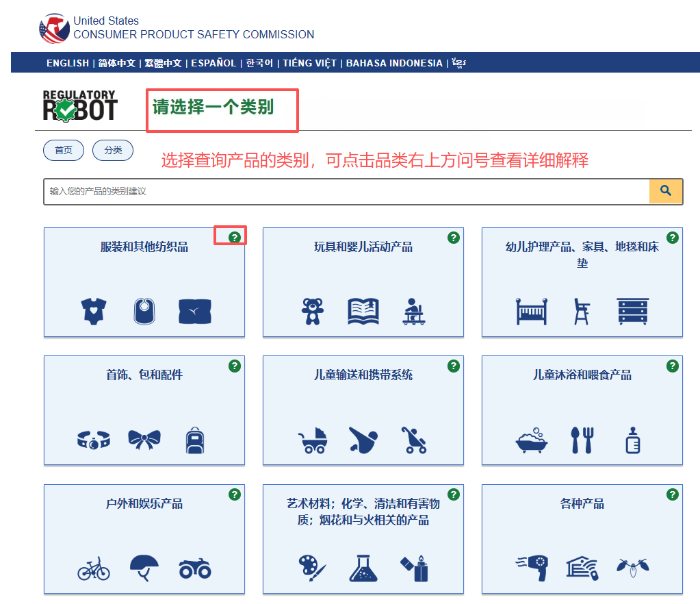Click the open book icon
This screenshot has width=700, height=604.
pyautogui.click(x=363, y=311)
